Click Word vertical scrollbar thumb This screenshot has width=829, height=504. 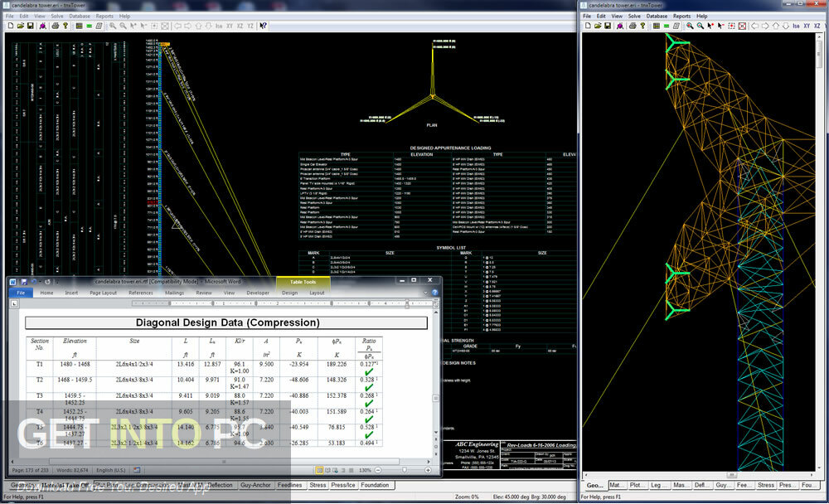tap(436, 399)
